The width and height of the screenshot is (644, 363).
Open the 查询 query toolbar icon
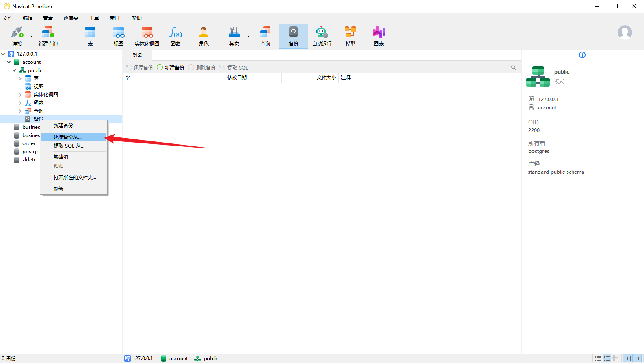click(x=265, y=36)
